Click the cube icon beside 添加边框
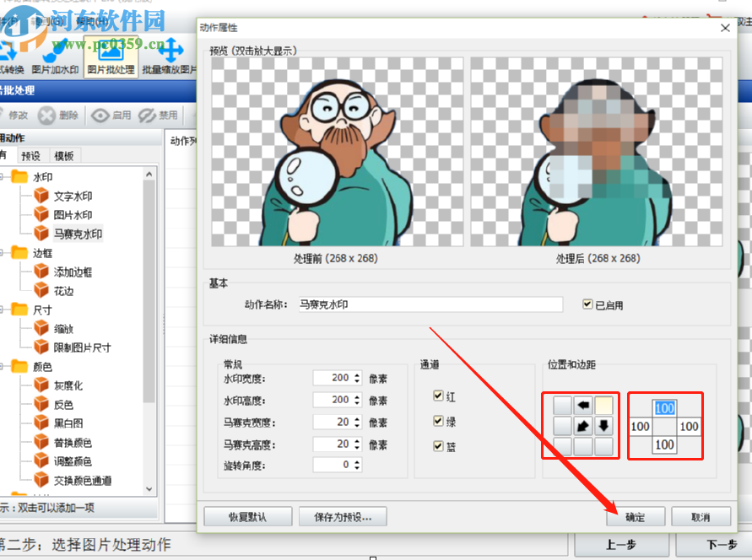Screen dimensions: 752x560 (41, 272)
